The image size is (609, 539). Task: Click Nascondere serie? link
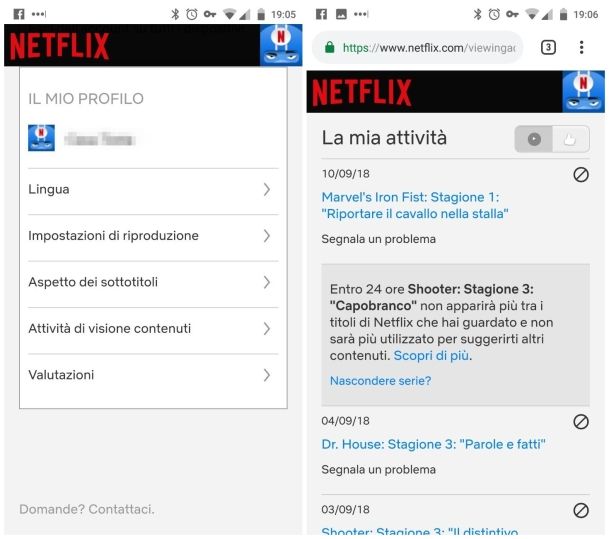coord(380,381)
